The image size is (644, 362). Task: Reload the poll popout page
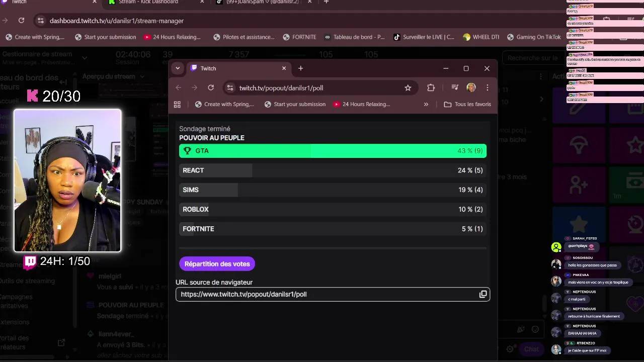coord(211,87)
